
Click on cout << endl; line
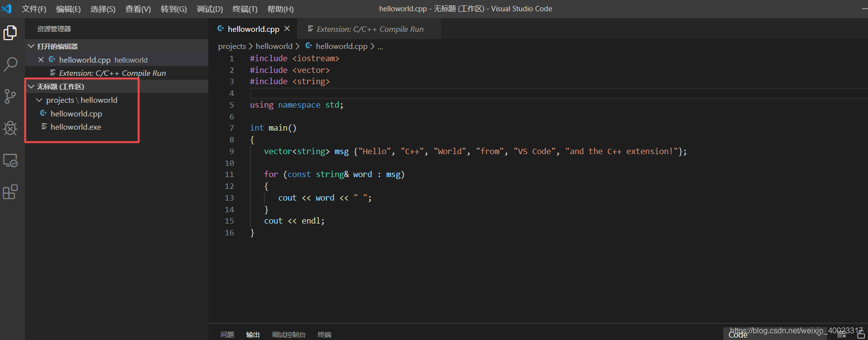294,221
